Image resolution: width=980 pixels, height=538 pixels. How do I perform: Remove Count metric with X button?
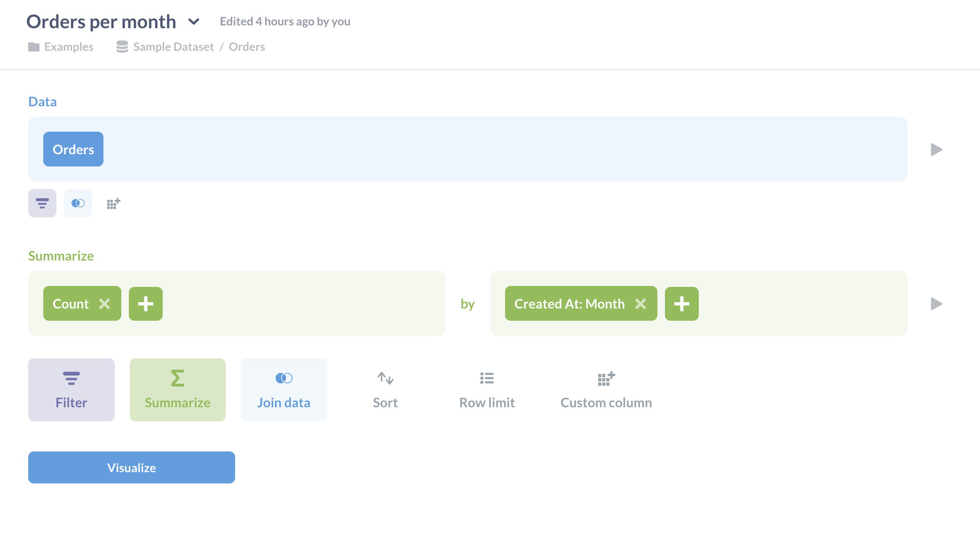(104, 303)
